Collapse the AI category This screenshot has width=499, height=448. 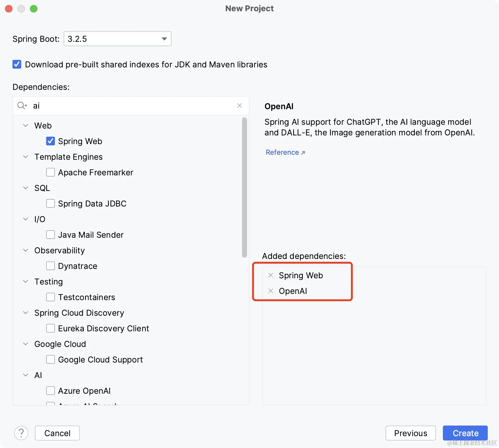click(26, 375)
